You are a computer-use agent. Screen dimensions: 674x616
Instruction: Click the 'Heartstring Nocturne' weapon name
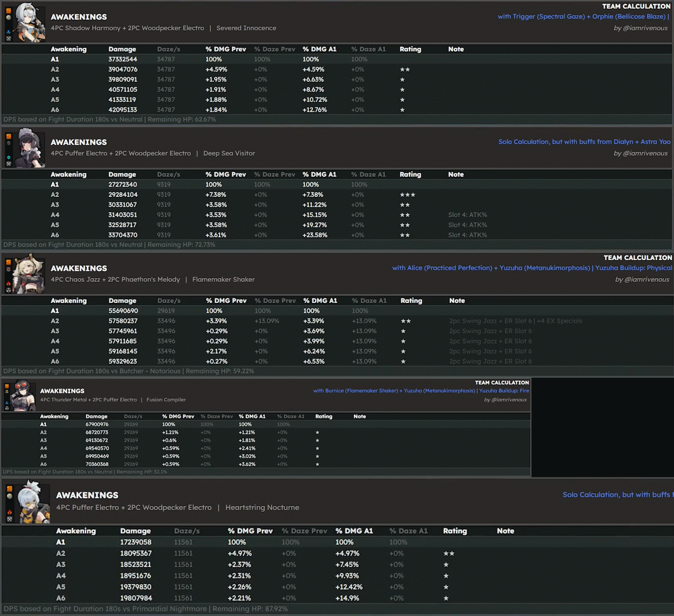(262, 508)
